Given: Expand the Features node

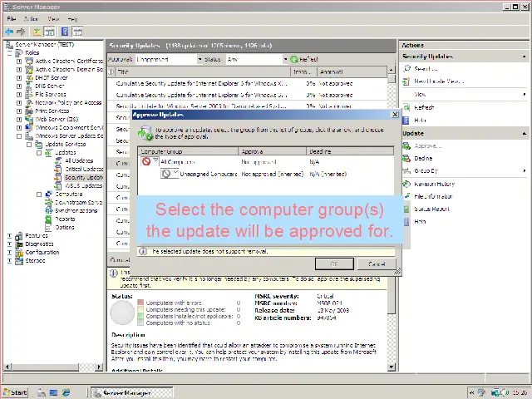Looking at the screenshot, I should 9,235.
